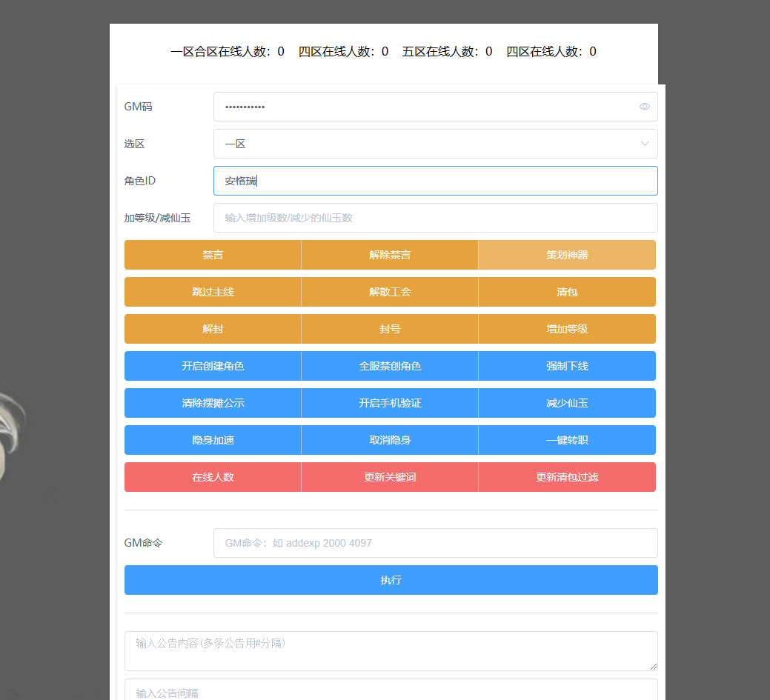Focus the 角色ID input field

click(x=435, y=181)
